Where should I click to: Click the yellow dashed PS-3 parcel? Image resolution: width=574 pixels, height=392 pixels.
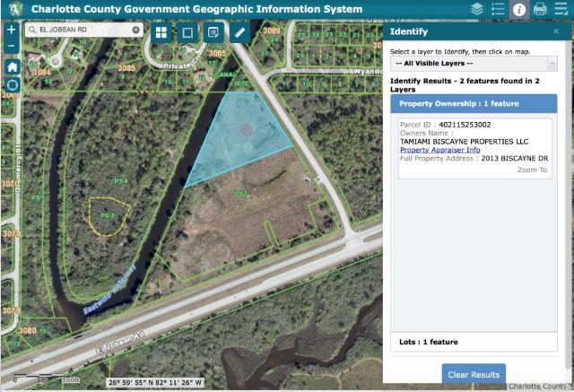[109, 216]
